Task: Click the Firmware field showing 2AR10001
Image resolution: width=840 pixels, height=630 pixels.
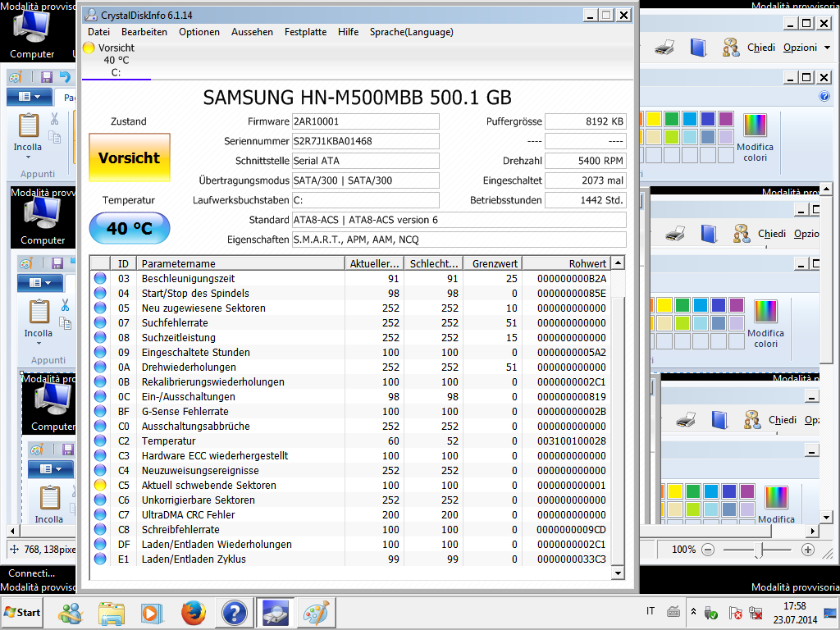Action: (365, 121)
